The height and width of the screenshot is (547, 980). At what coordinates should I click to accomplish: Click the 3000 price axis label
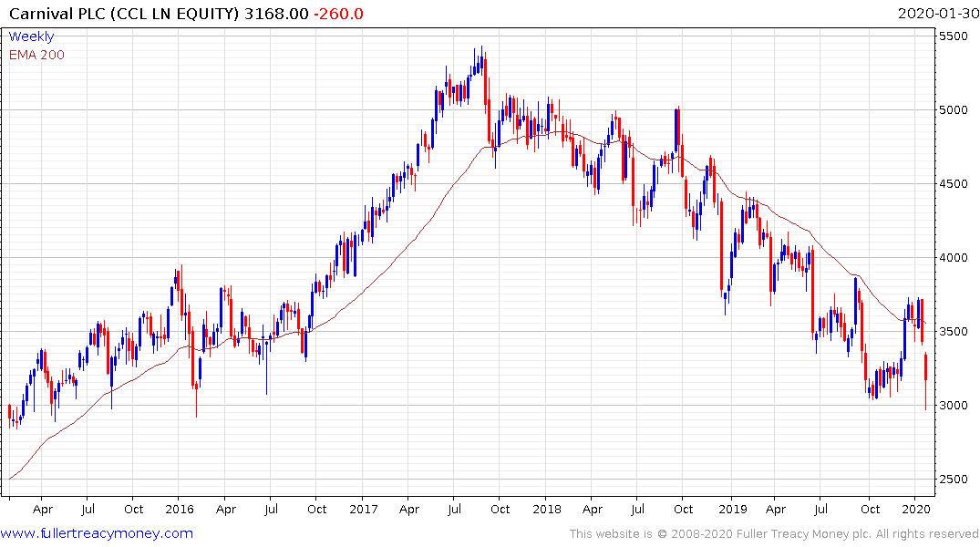[954, 405]
